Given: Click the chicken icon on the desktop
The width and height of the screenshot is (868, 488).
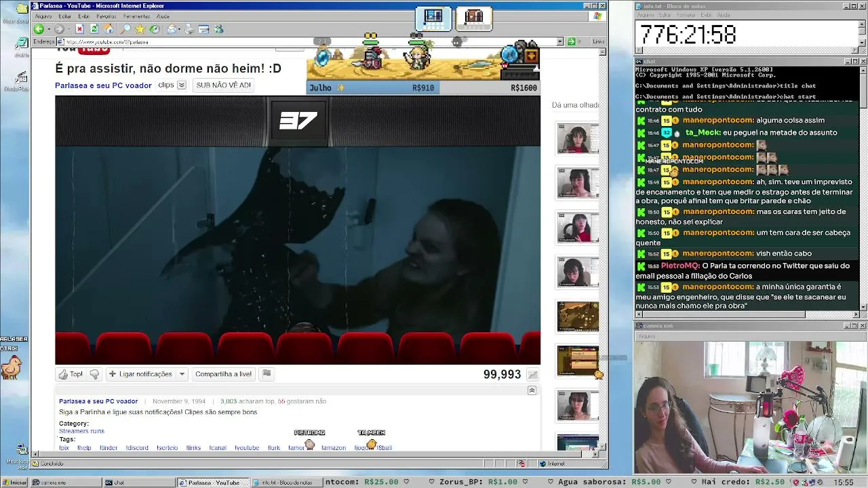Looking at the screenshot, I should coord(11,367).
